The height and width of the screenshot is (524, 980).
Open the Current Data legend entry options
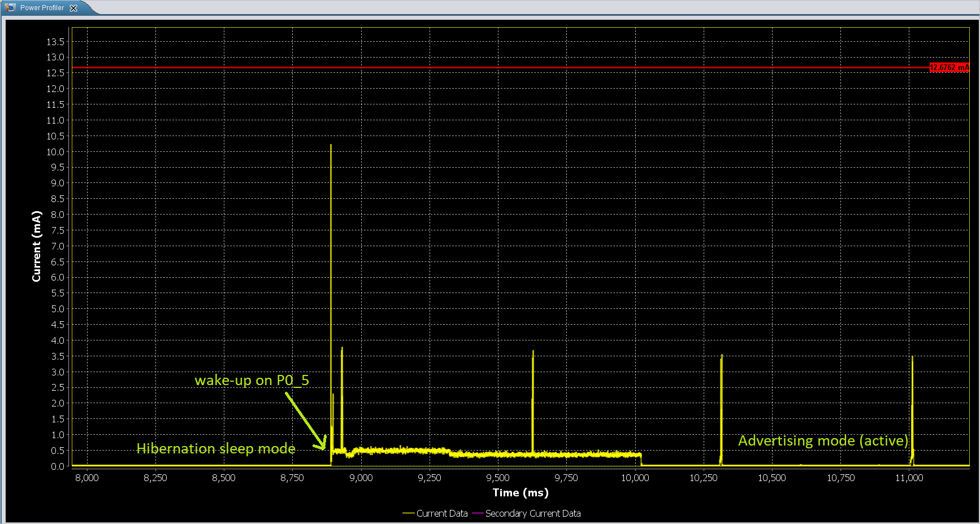tap(441, 513)
